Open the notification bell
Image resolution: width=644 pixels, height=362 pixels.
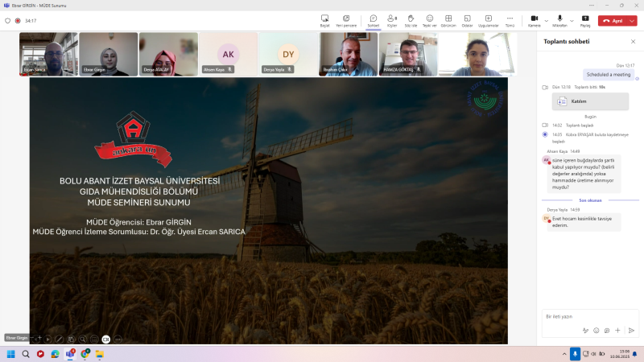coord(634,354)
